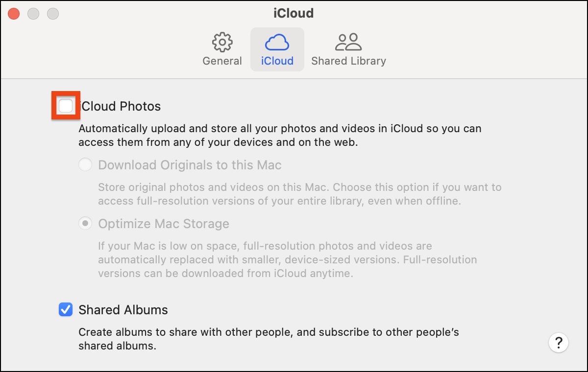Click the General gear icon
The height and width of the screenshot is (372, 588).
pos(222,43)
